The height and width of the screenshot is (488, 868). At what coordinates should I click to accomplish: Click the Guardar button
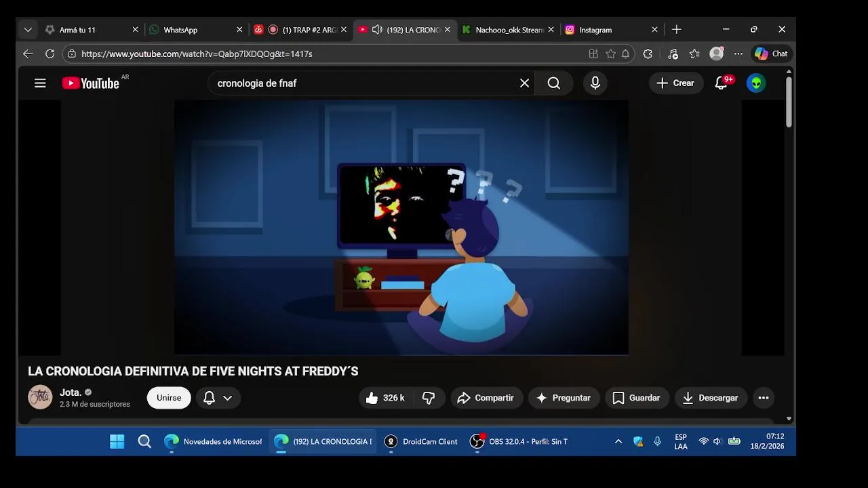(637, 398)
